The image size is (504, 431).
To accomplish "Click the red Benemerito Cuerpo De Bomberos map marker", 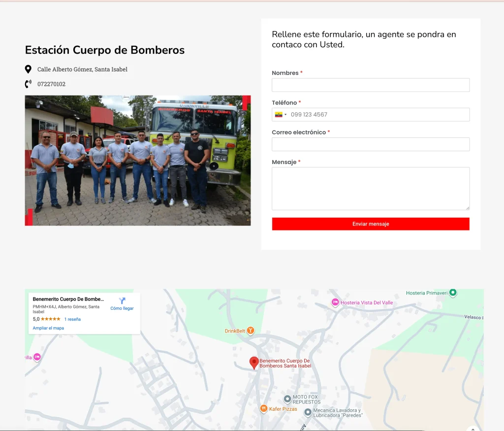I will tap(254, 363).
